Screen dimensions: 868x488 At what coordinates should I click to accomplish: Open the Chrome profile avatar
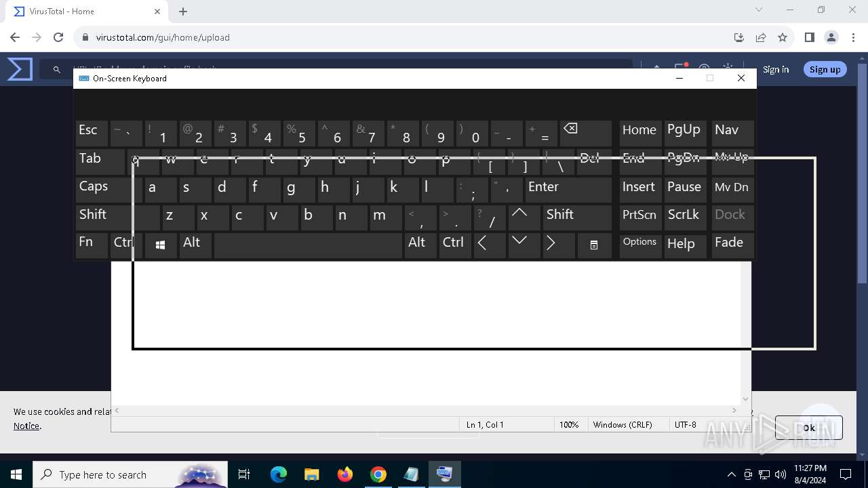[831, 37]
